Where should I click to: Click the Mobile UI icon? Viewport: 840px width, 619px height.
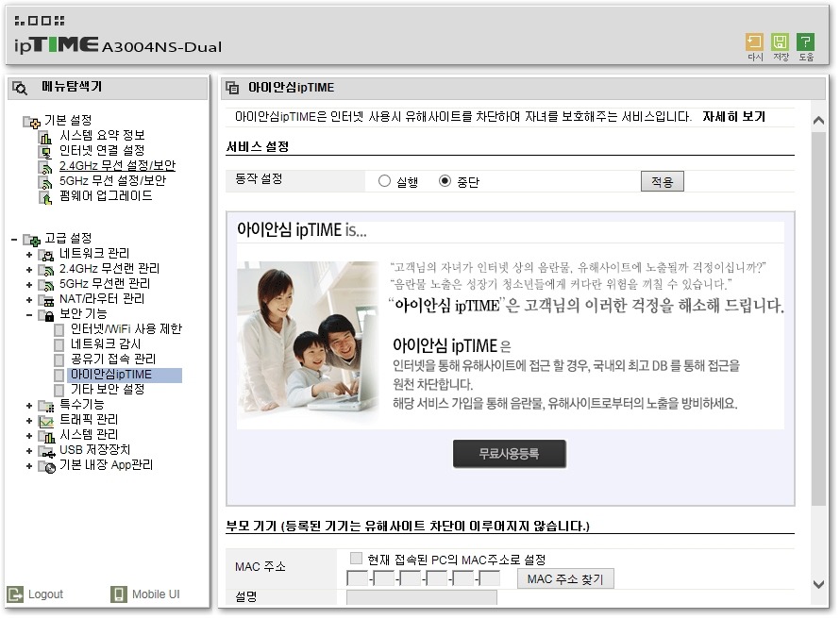119,594
